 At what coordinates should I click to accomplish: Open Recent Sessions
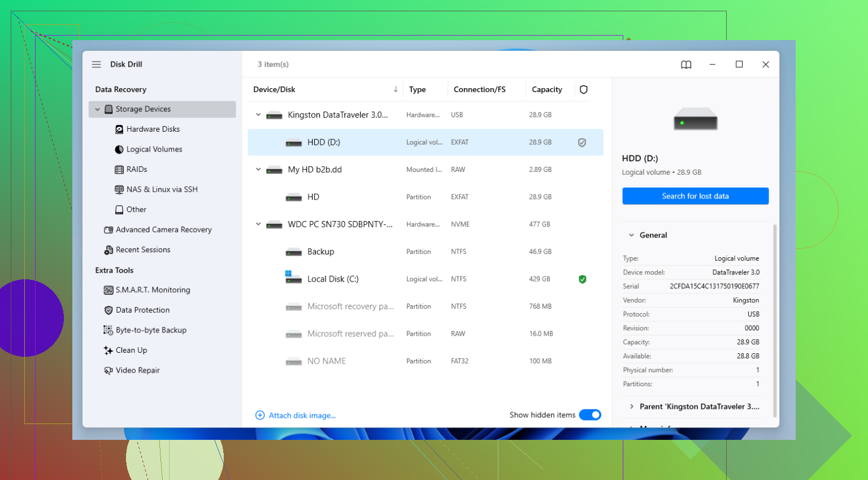tap(143, 250)
